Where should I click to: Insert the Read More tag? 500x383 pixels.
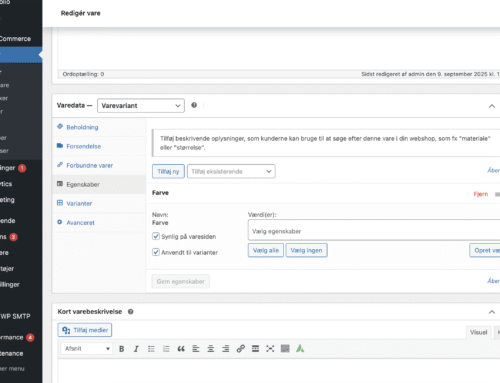pos(255,349)
